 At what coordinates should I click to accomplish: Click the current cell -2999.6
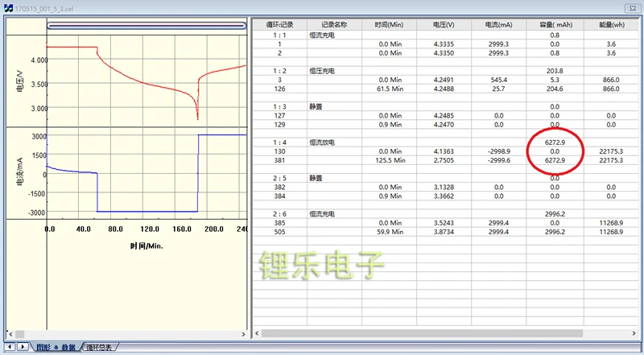coord(498,160)
